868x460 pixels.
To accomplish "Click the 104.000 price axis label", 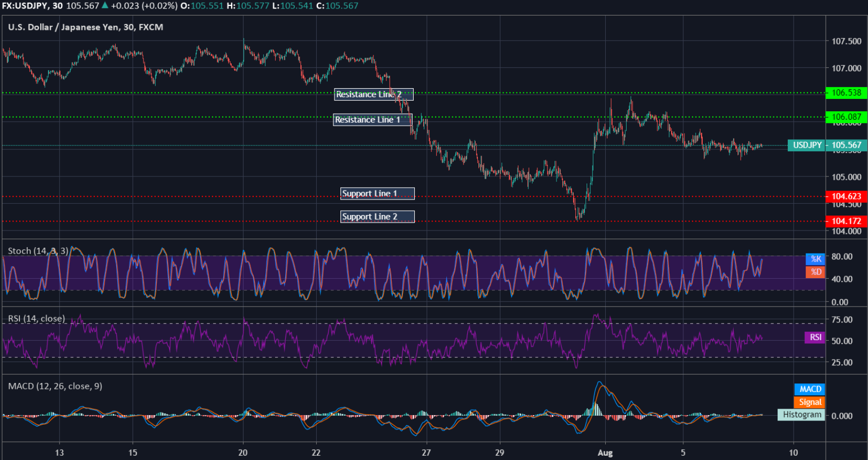I will [x=847, y=232].
